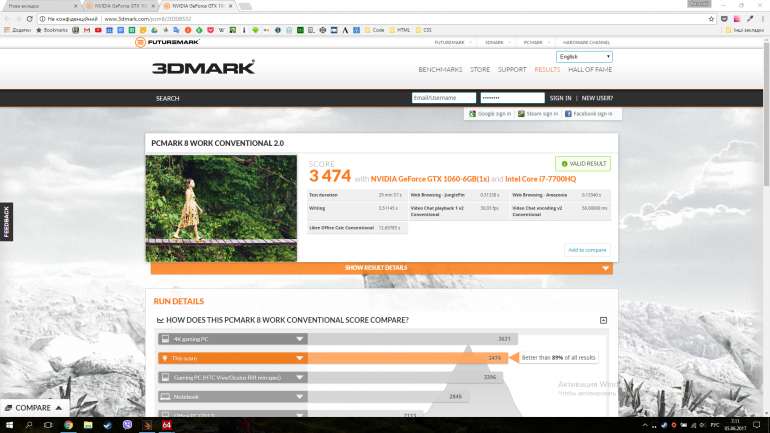Click the 3DMark logo

203,67
